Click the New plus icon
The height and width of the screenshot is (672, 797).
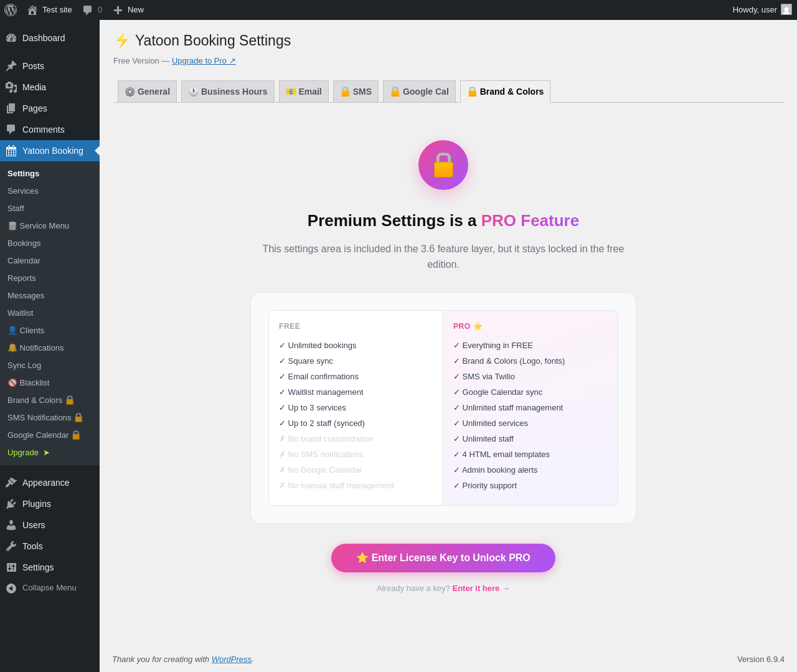118,10
